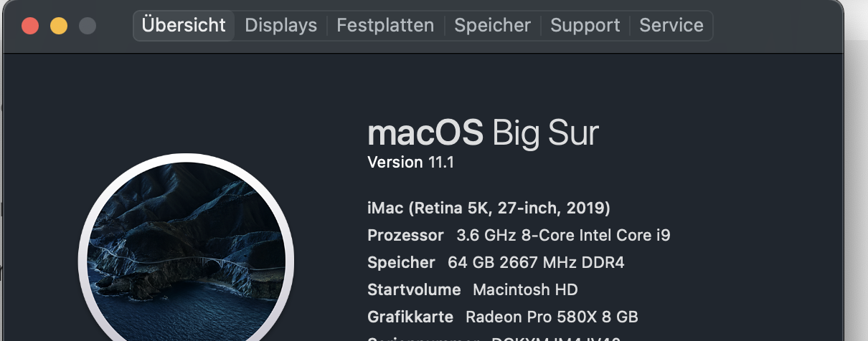Close window with the red button
This screenshot has width=868, height=341.
click(30, 27)
